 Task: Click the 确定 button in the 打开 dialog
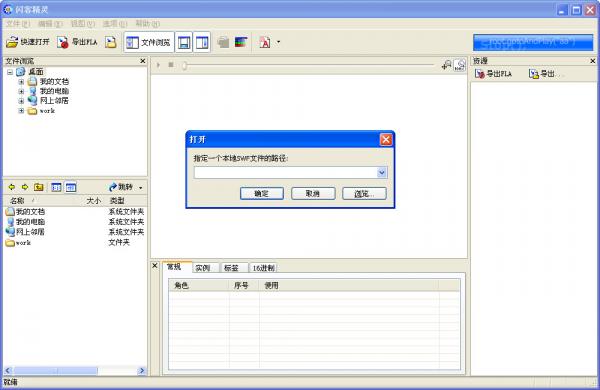[x=262, y=194]
